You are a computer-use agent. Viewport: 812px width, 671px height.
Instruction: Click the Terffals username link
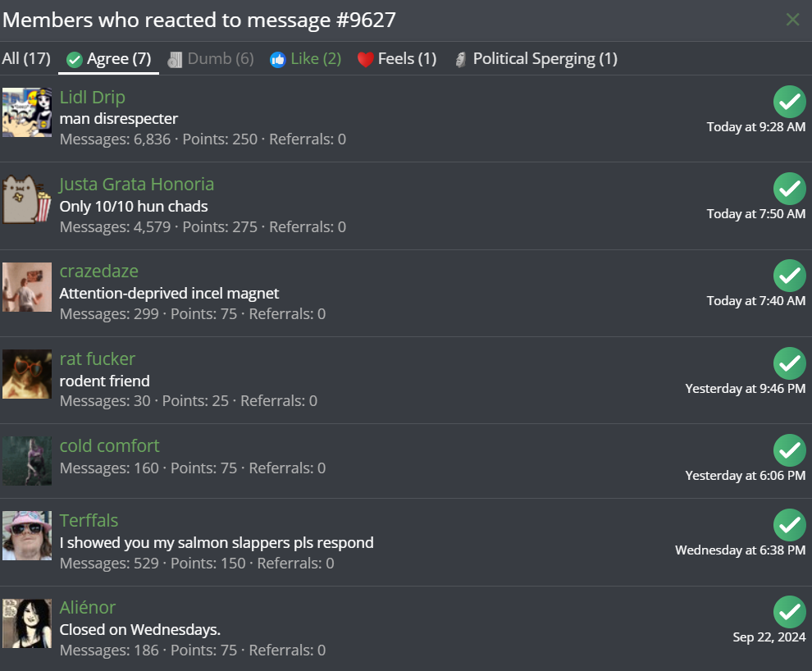click(x=89, y=521)
